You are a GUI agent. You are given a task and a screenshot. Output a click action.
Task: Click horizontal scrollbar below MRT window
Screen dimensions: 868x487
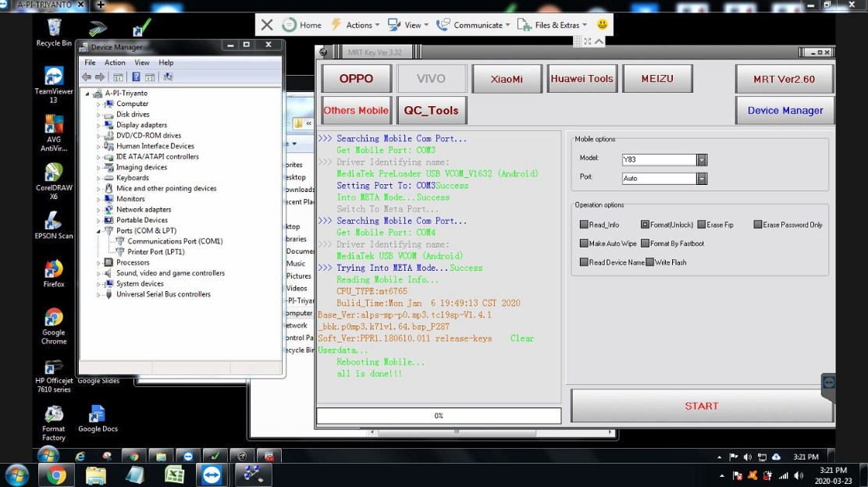pyautogui.click(x=456, y=432)
